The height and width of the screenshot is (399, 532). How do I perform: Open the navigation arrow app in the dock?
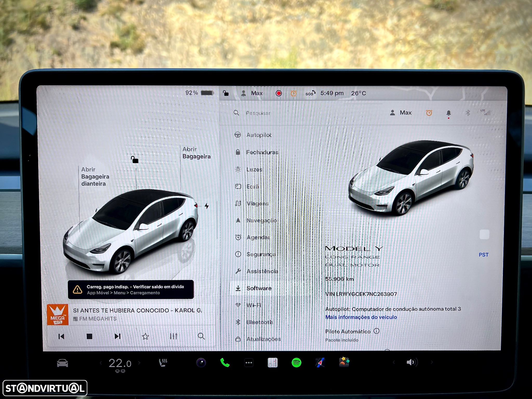pos(320,363)
